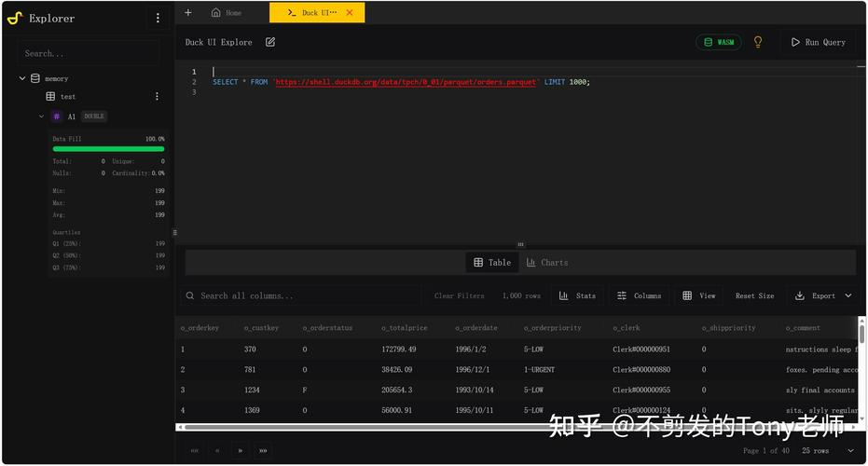Open the Explorer three-dot options menu
The height and width of the screenshot is (466, 868).
click(x=158, y=19)
